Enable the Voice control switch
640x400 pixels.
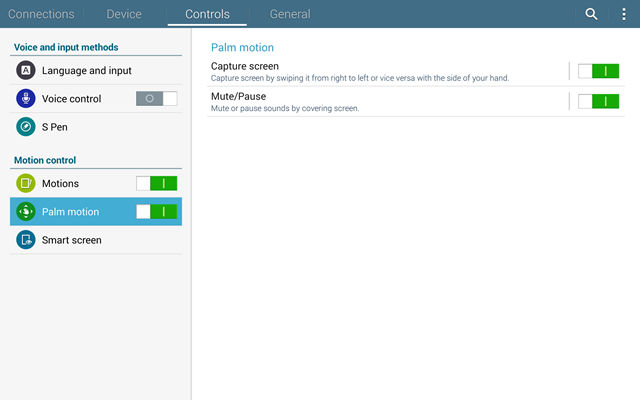coord(157,99)
